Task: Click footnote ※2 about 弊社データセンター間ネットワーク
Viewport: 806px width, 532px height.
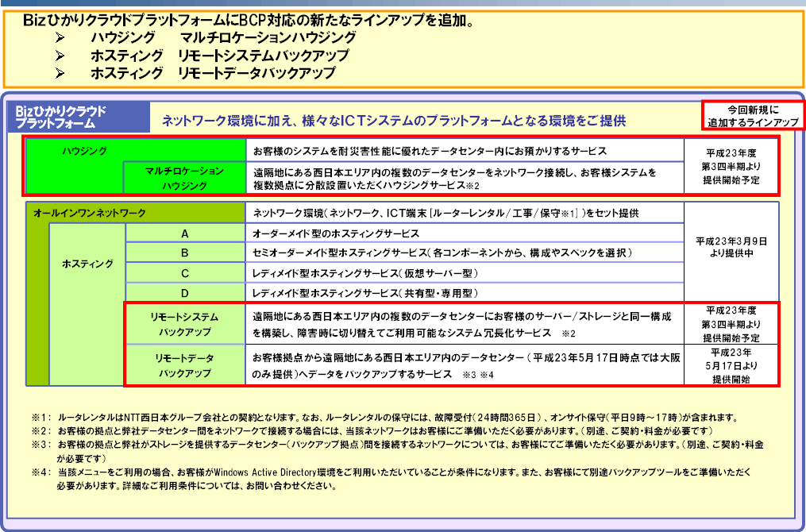Action: click(x=372, y=430)
